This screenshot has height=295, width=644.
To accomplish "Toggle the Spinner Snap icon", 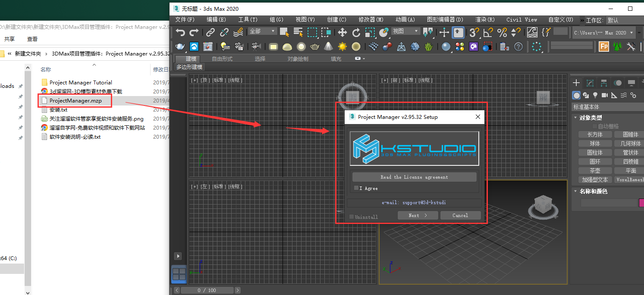I will pyautogui.click(x=515, y=32).
